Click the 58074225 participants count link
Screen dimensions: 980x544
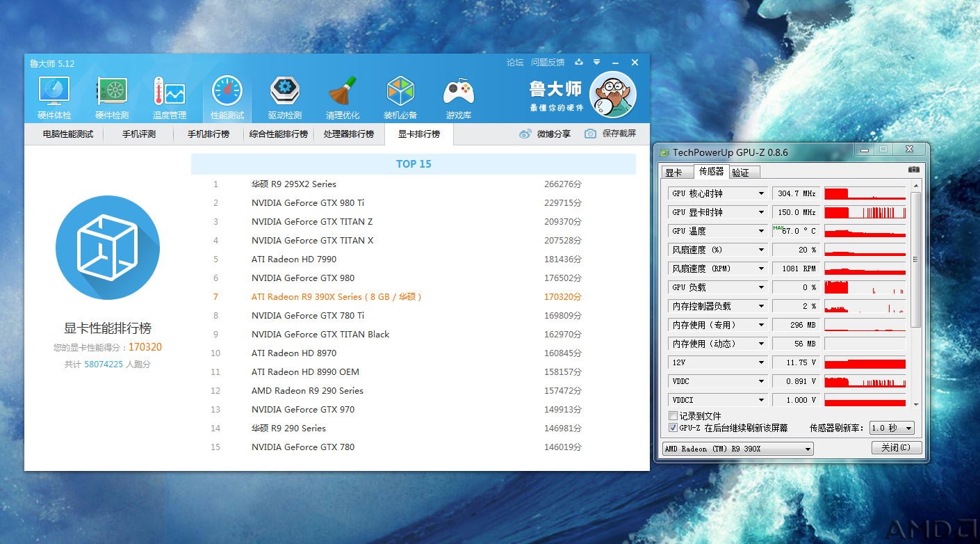click(104, 364)
